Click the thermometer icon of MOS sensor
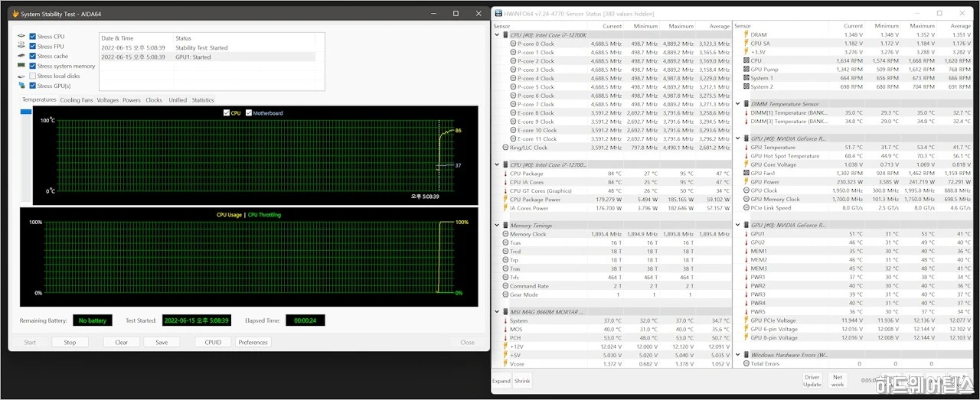Viewport: 980px width, 400px height. click(505, 330)
